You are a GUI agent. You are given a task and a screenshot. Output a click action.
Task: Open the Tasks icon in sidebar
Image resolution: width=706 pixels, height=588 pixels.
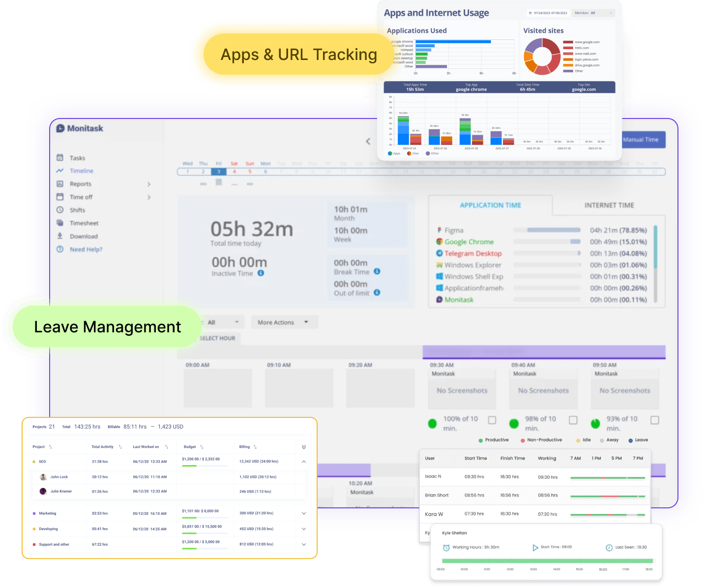(x=60, y=158)
